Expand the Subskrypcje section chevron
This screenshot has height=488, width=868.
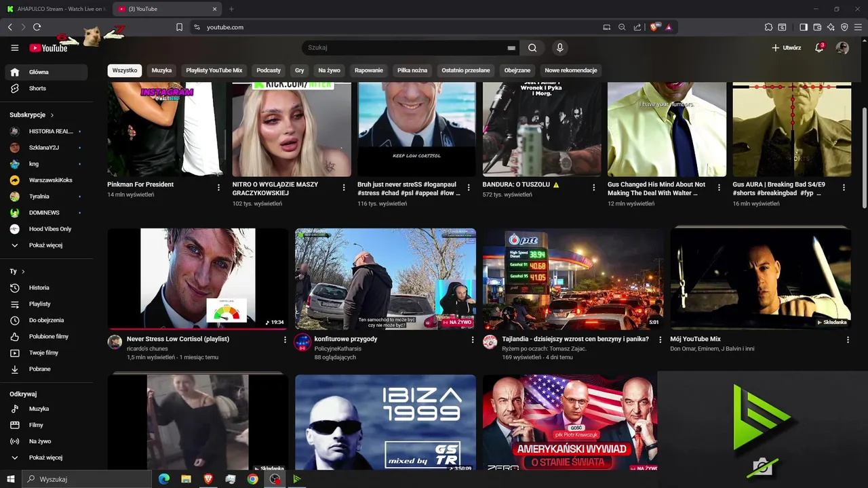[x=52, y=115]
